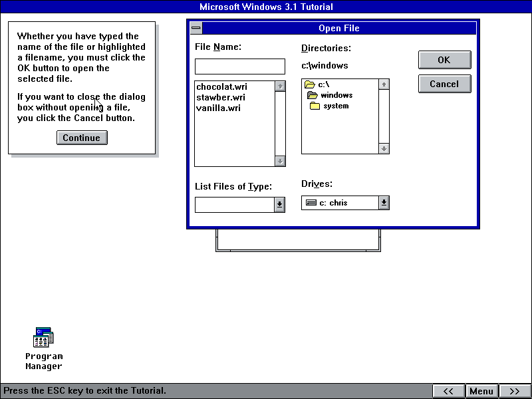Click the Drives label
Image resolution: width=532 pixels, height=399 pixels.
coord(317,184)
